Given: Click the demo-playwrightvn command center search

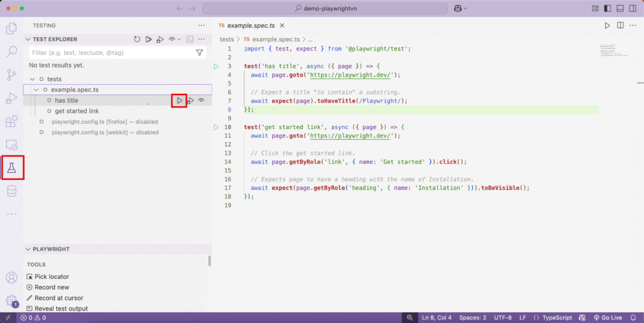Looking at the screenshot, I should [325, 8].
